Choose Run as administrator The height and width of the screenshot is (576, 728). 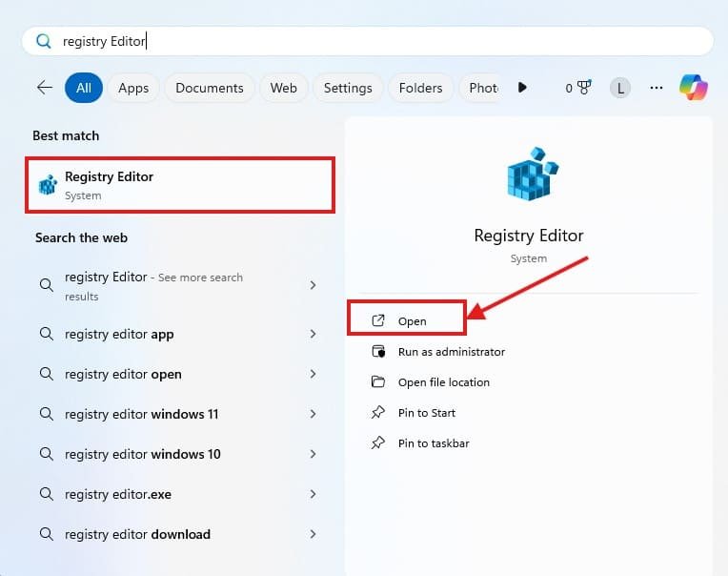(x=452, y=352)
